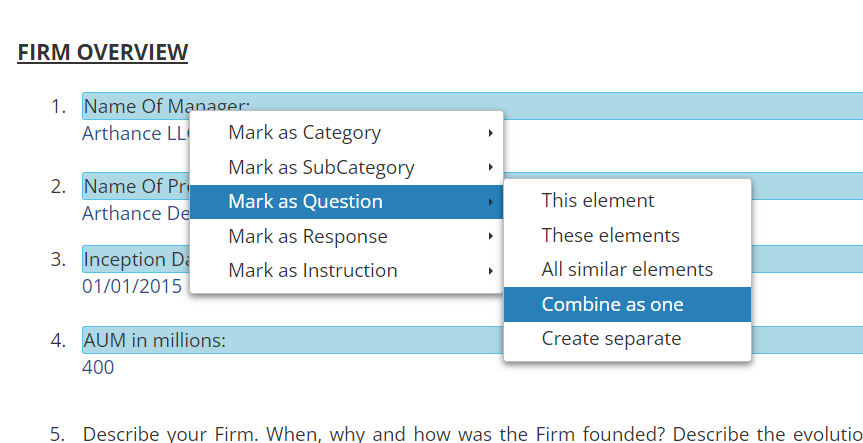Click the 400 AUM value text
This screenshot has width=863, height=443.
[x=98, y=367]
